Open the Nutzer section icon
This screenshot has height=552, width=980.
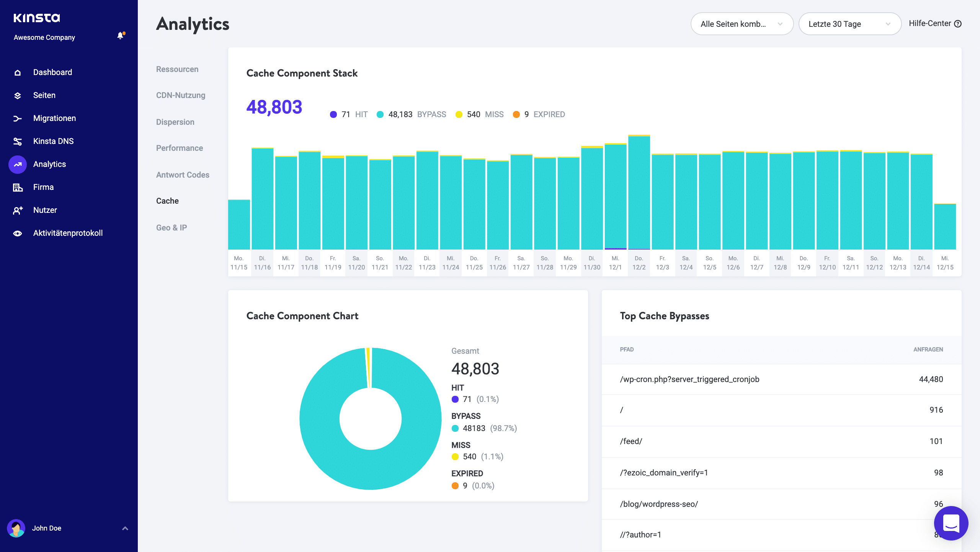click(x=18, y=210)
